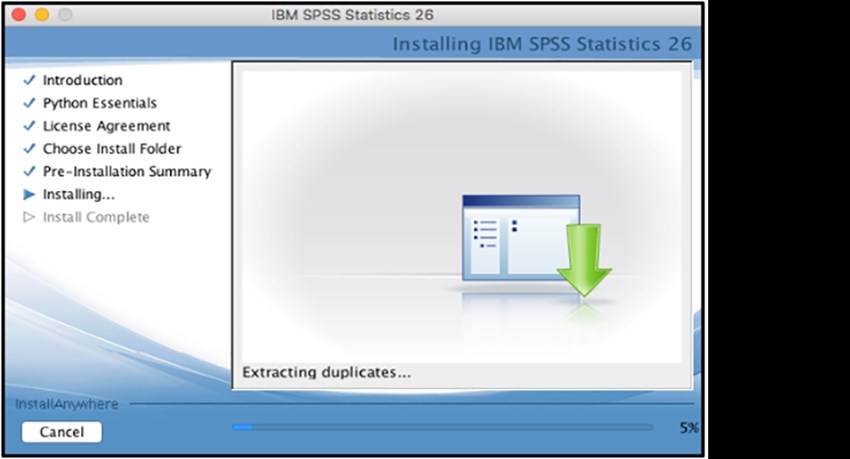Click the solid arrow beside Installing...
The image size is (850, 459).
click(x=29, y=194)
